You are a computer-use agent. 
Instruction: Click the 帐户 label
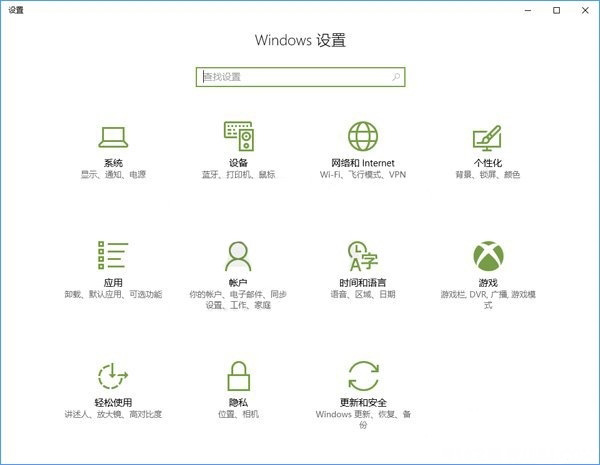click(x=238, y=283)
